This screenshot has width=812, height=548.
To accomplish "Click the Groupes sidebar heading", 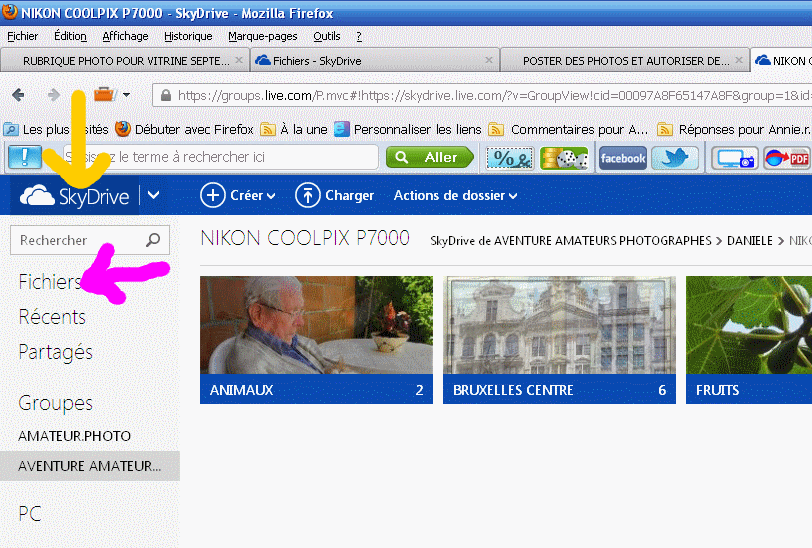I will [55, 403].
